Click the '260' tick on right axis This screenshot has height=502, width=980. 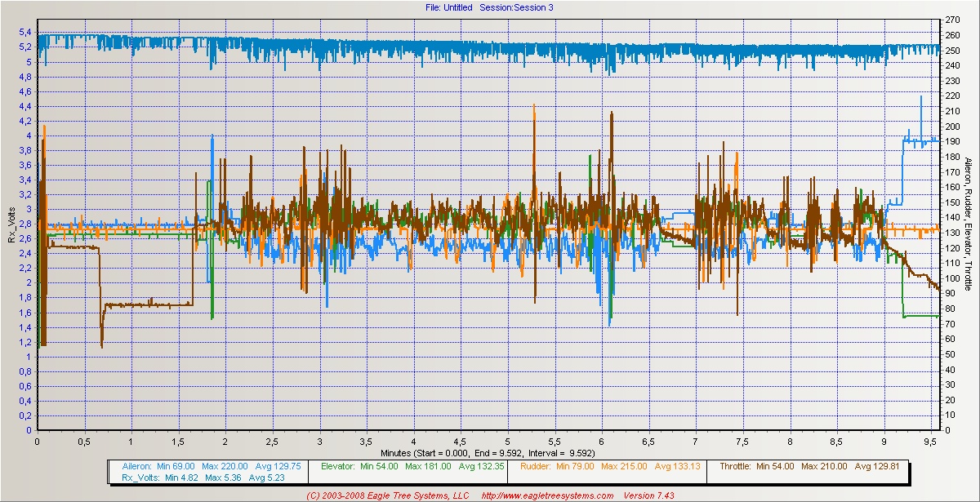(951, 36)
